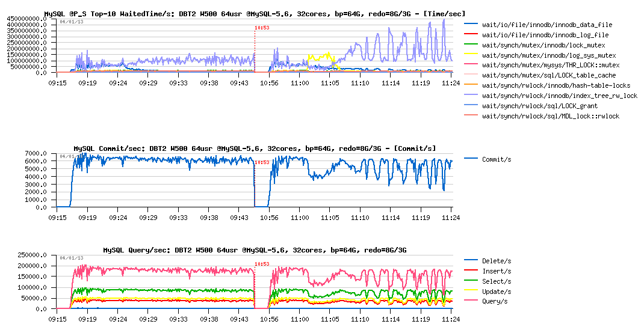Select the innodb/hash-table-locks legend text
644x330 pixels.
point(556,86)
